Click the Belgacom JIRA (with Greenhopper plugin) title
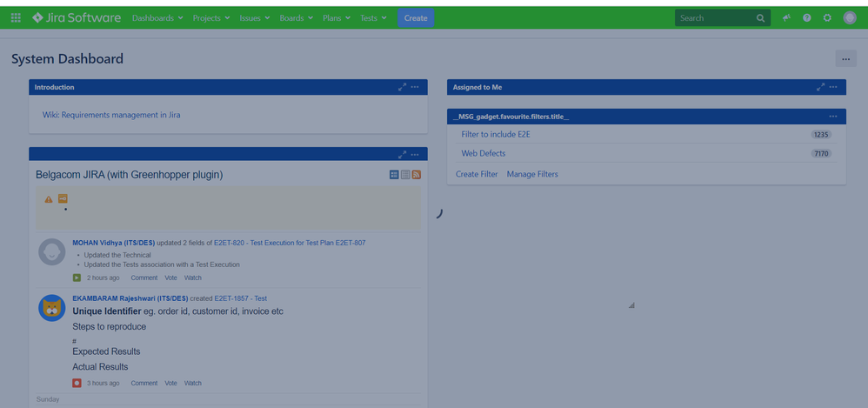Image resolution: width=868 pixels, height=408 pixels. 130,175
